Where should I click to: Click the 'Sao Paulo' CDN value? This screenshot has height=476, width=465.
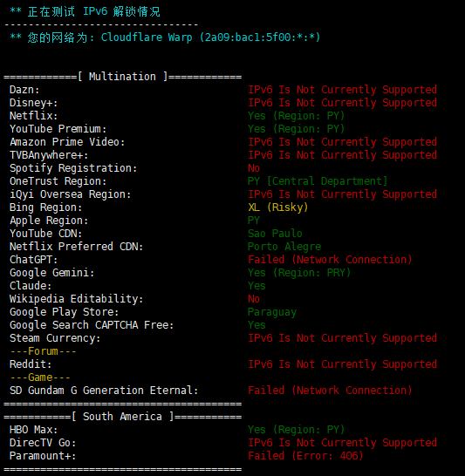point(275,234)
